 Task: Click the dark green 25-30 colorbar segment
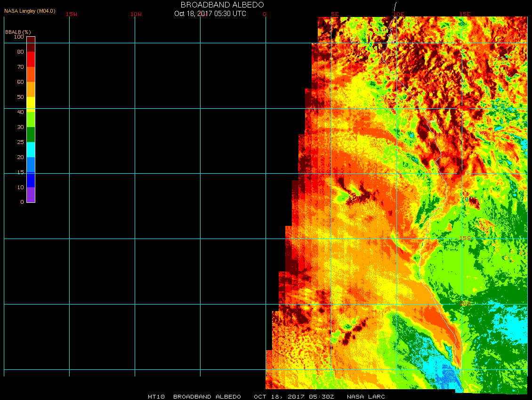click(31, 135)
